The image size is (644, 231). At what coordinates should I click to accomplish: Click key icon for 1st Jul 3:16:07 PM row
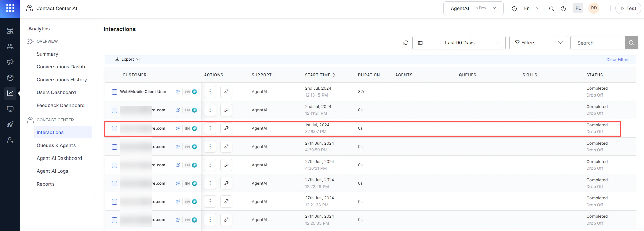click(x=226, y=128)
